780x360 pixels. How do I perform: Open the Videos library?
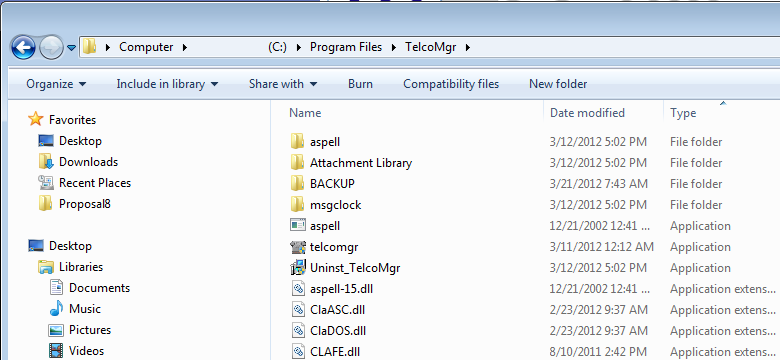[x=86, y=350]
